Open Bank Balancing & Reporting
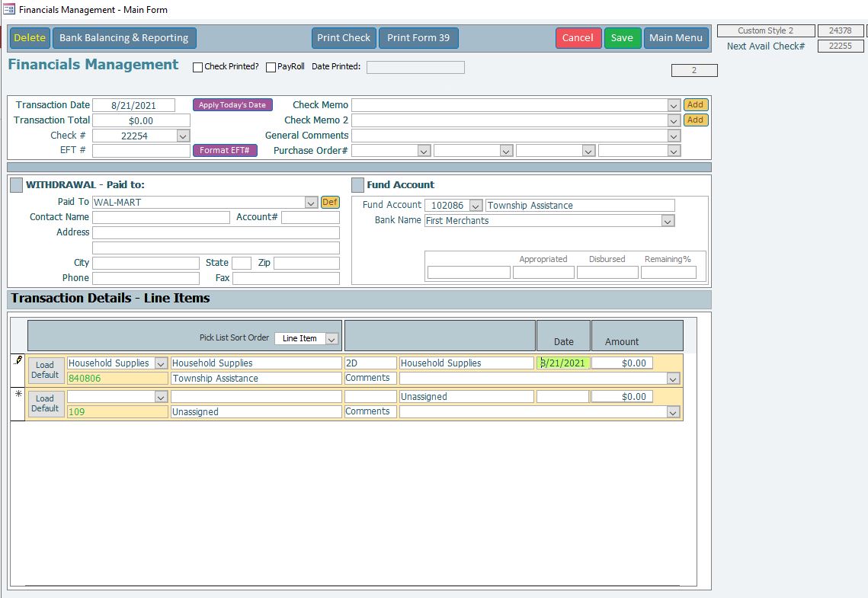The image size is (868, 598). coord(123,38)
